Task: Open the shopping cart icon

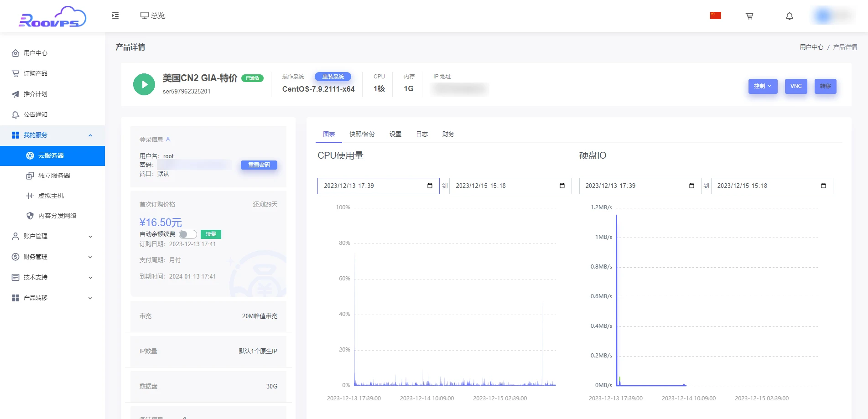Action: click(749, 16)
